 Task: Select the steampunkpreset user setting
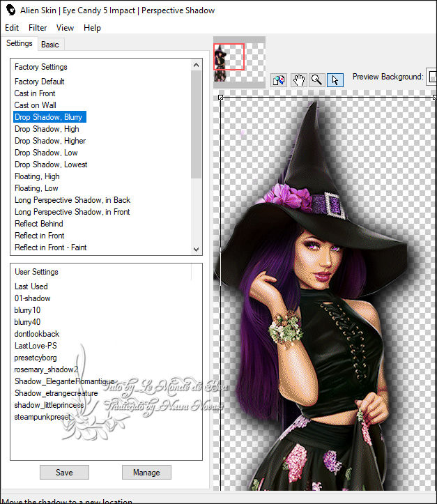tap(43, 418)
